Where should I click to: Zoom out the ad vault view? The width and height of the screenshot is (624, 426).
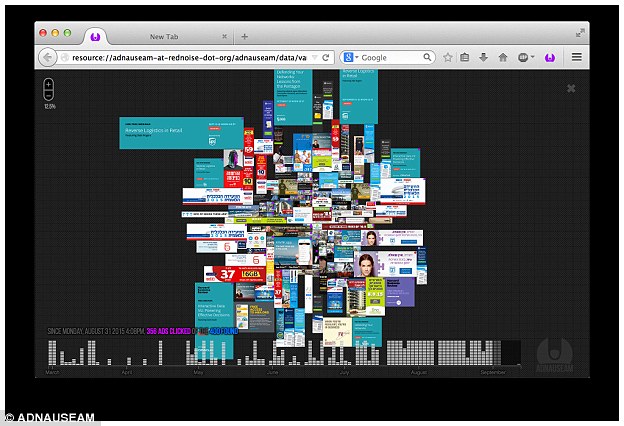[50, 97]
